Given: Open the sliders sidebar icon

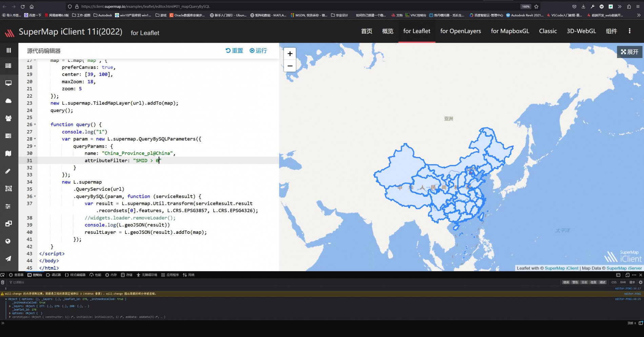Looking at the screenshot, I should [x=8, y=206].
